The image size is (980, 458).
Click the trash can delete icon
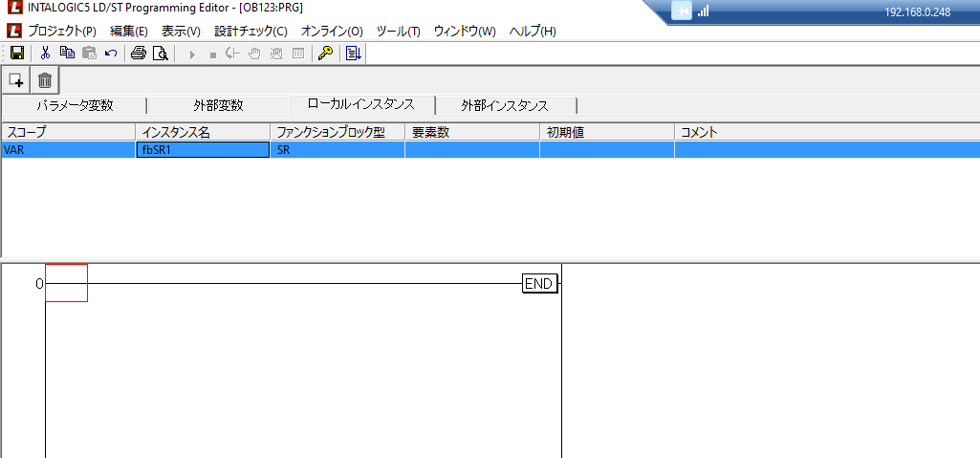click(45, 80)
